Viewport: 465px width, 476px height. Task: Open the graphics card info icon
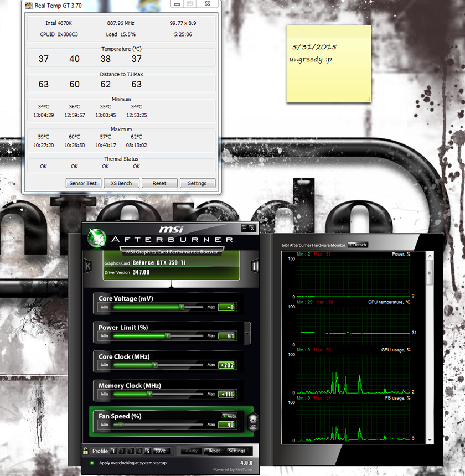[254, 266]
